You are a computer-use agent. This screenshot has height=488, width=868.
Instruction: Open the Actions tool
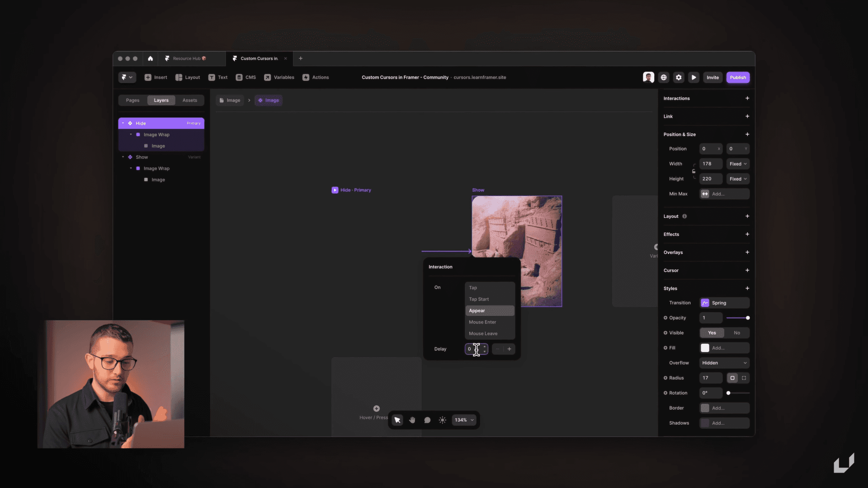tap(316, 77)
